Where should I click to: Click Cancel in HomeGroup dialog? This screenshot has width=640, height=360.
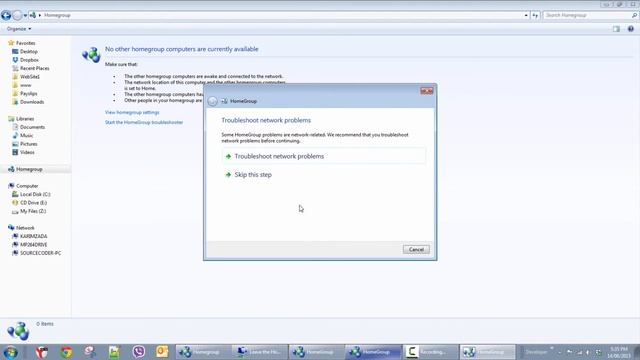pos(416,249)
